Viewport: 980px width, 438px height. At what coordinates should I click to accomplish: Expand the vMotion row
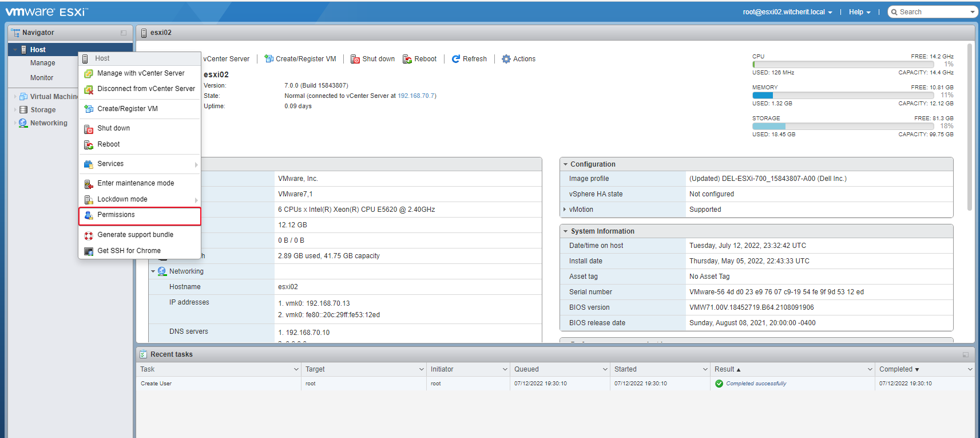(565, 210)
